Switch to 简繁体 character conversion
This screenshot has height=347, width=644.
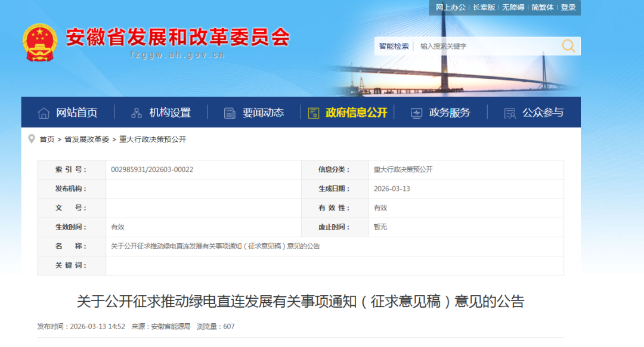(x=543, y=7)
